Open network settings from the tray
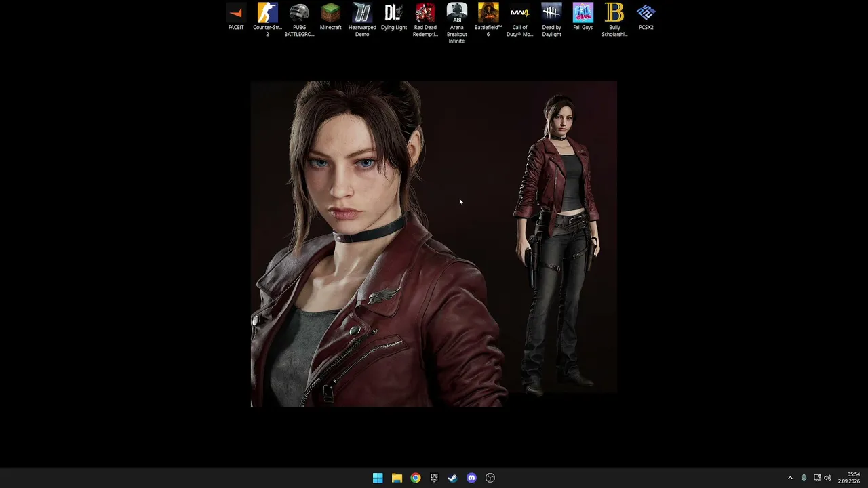Image resolution: width=868 pixels, height=488 pixels. click(817, 478)
